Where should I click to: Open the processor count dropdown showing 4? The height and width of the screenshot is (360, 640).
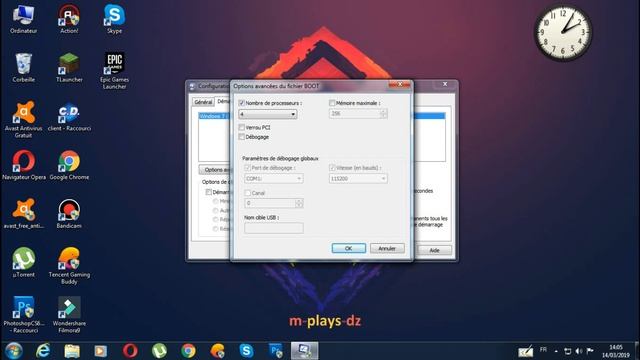[x=268, y=114]
